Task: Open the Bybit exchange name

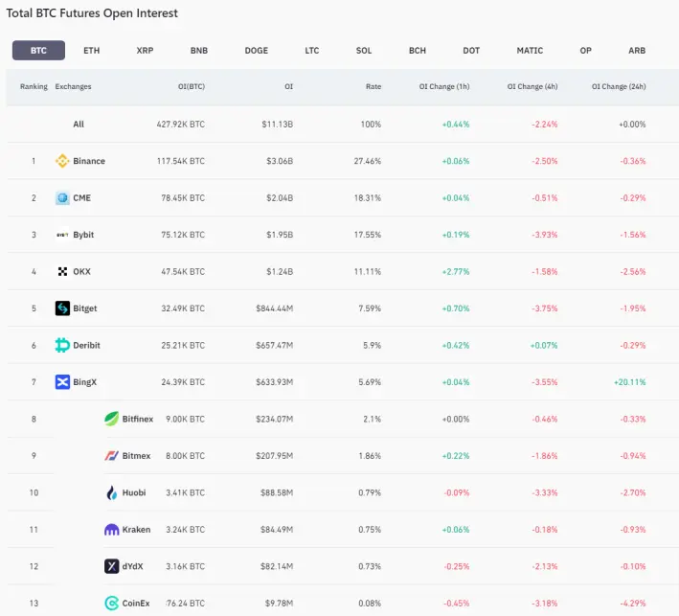Action: point(83,235)
